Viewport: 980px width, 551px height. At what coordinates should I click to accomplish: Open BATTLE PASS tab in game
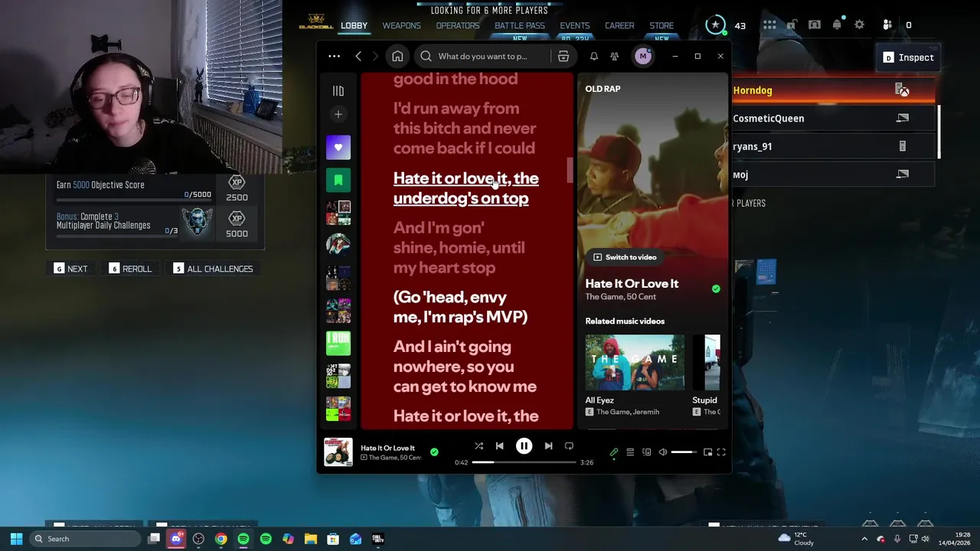(x=520, y=26)
